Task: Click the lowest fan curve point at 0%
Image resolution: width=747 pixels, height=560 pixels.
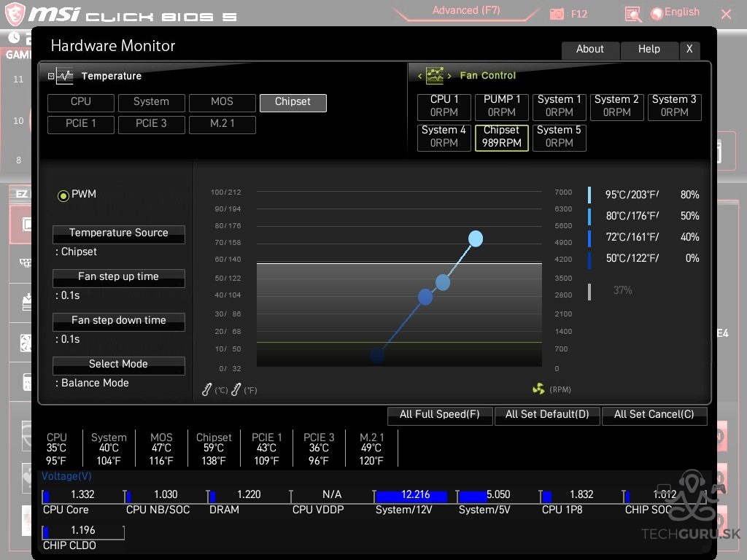Action: pos(377,355)
